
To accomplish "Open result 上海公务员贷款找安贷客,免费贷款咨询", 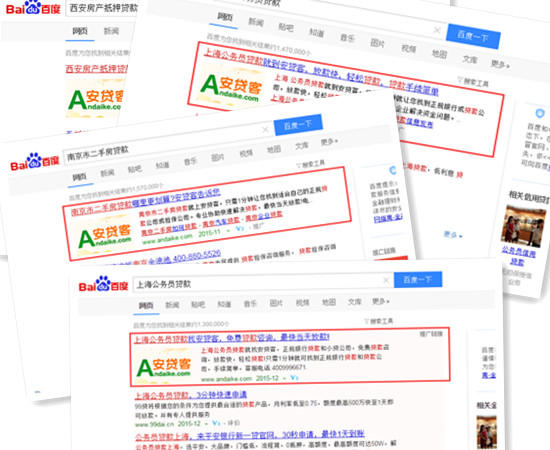I will [x=232, y=338].
